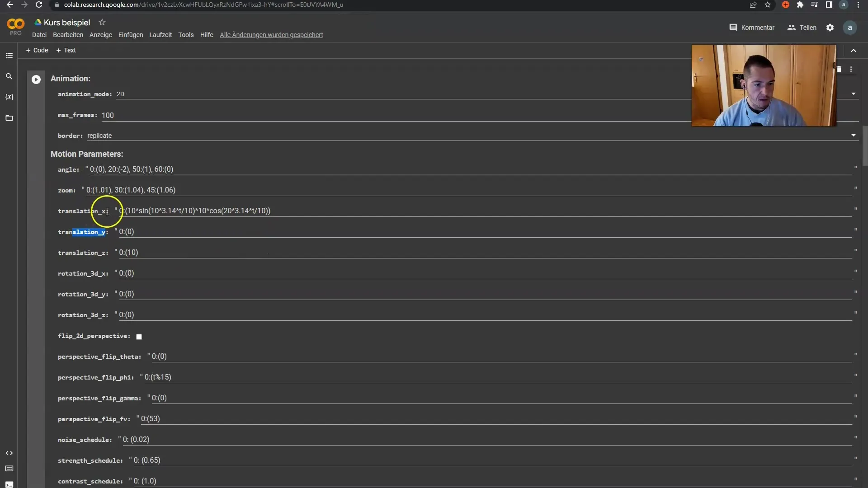Image resolution: width=868 pixels, height=488 pixels.
Task: Go back in browser
Action: pyautogui.click(x=10, y=5)
